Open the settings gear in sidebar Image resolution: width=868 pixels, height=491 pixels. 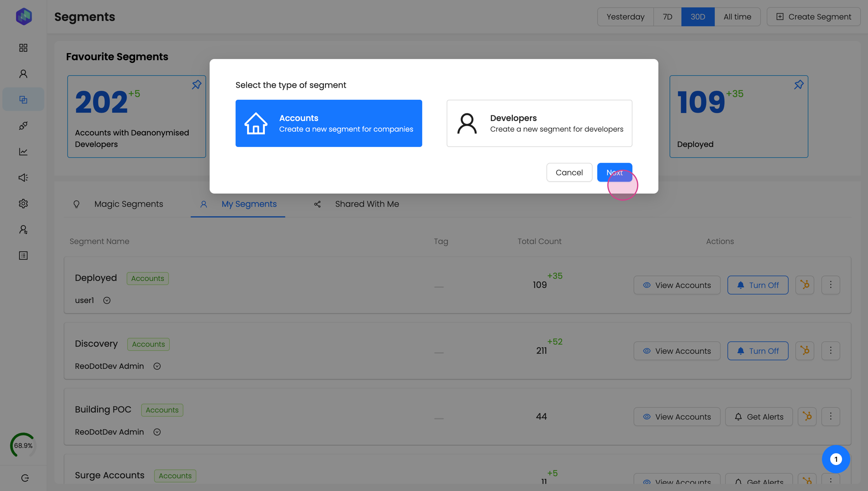click(x=23, y=204)
